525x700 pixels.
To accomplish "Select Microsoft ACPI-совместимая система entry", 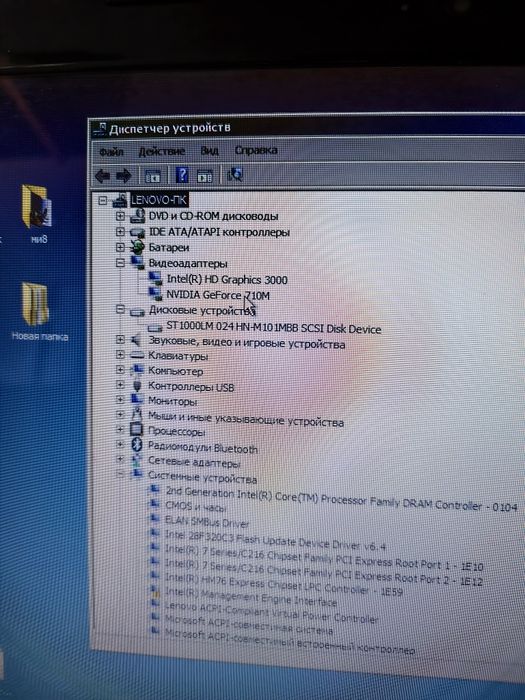I will pos(249,625).
